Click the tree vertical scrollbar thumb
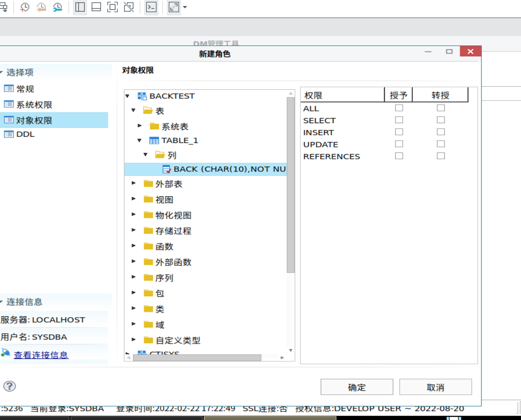This screenshot has width=521, height=420. tap(291, 185)
